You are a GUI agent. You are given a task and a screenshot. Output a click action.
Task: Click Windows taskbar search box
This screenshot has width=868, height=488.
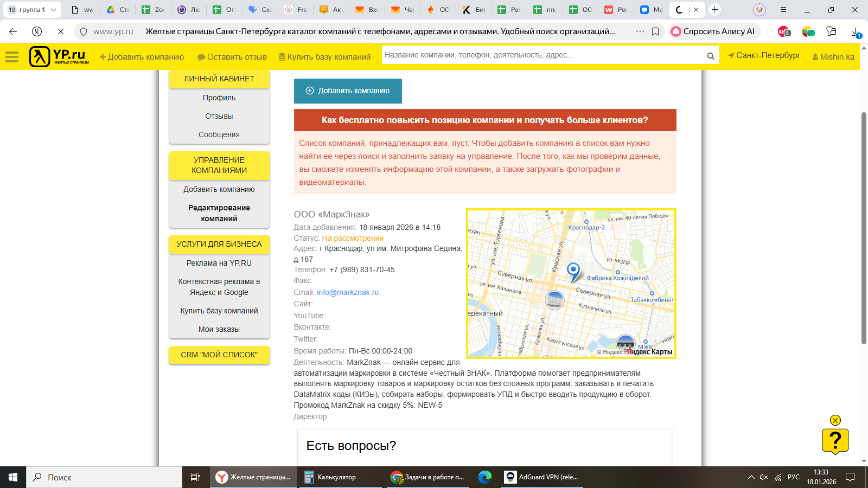[104, 477]
